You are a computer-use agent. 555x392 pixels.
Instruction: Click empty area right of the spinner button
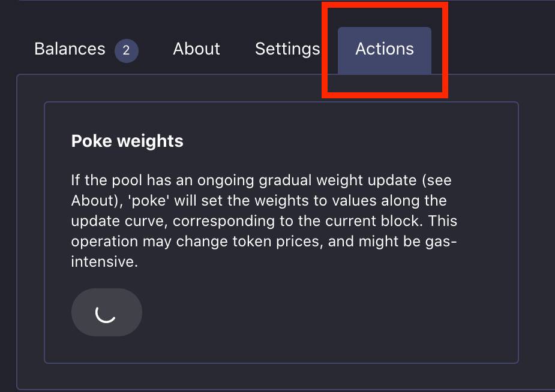[300, 312]
